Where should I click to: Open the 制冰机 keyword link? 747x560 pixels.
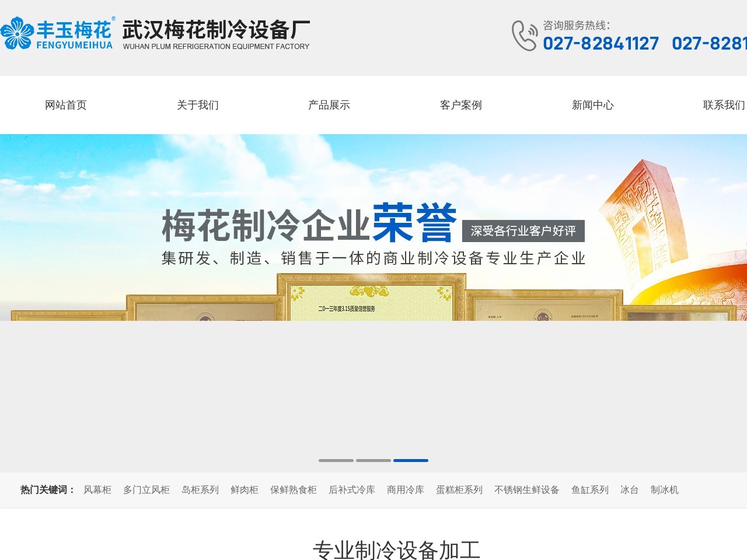click(665, 490)
